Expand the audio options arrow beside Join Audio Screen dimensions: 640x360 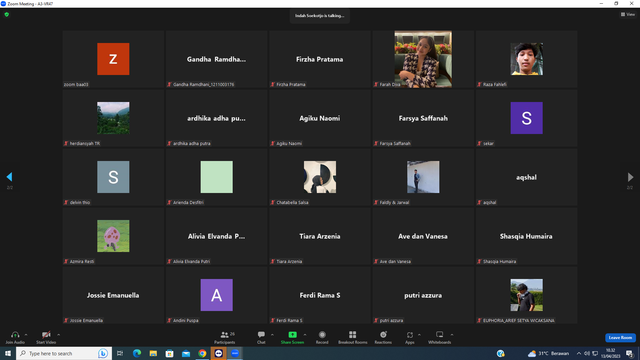(26, 335)
